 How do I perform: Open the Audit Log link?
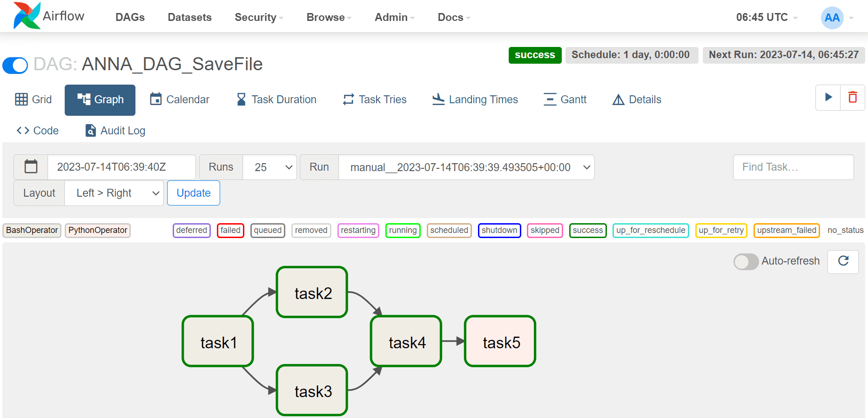(115, 131)
